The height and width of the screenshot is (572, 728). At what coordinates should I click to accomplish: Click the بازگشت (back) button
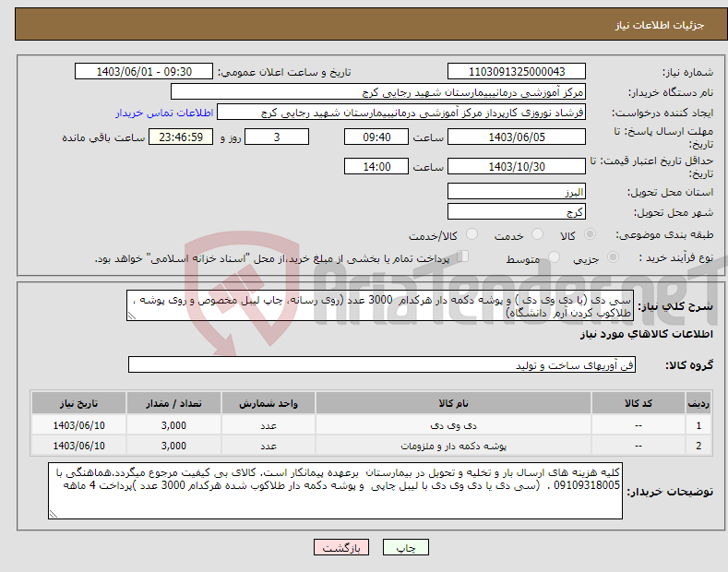click(x=341, y=547)
